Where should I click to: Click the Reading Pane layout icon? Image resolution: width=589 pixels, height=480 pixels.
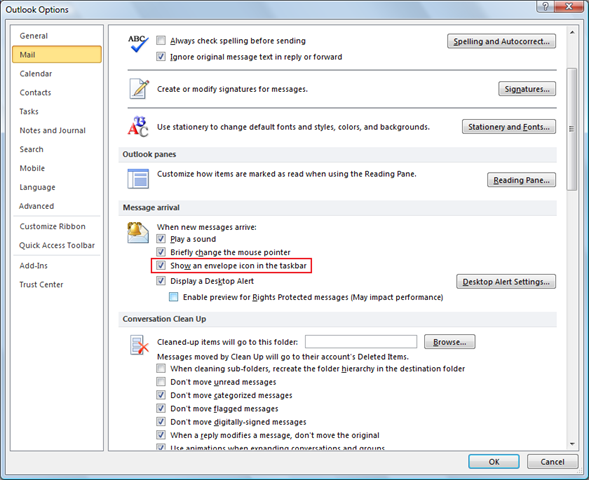[x=138, y=179]
